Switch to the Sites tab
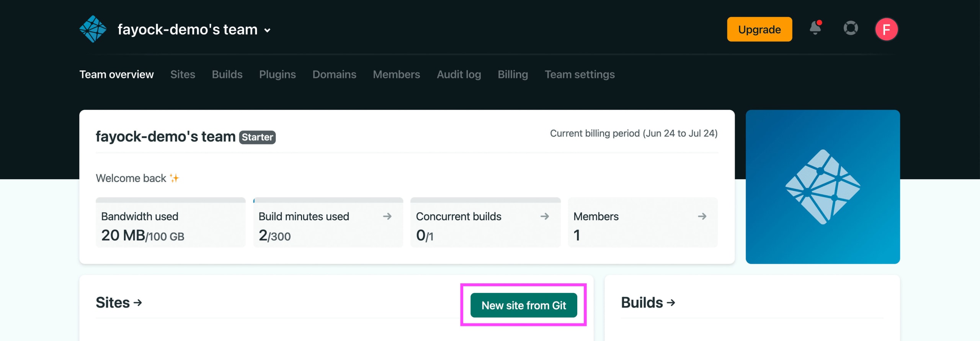The height and width of the screenshot is (341, 980). [x=183, y=74]
